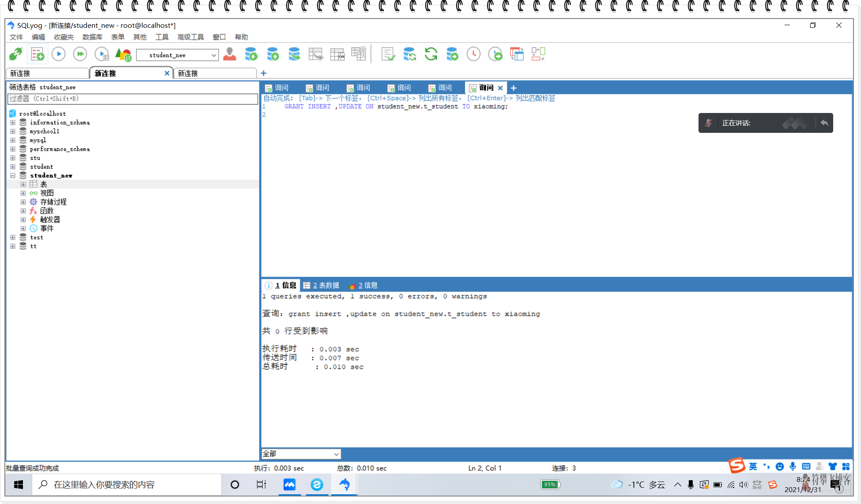This screenshot has width=861, height=504.
Task: Select the first 询问 query tab
Action: click(277, 88)
